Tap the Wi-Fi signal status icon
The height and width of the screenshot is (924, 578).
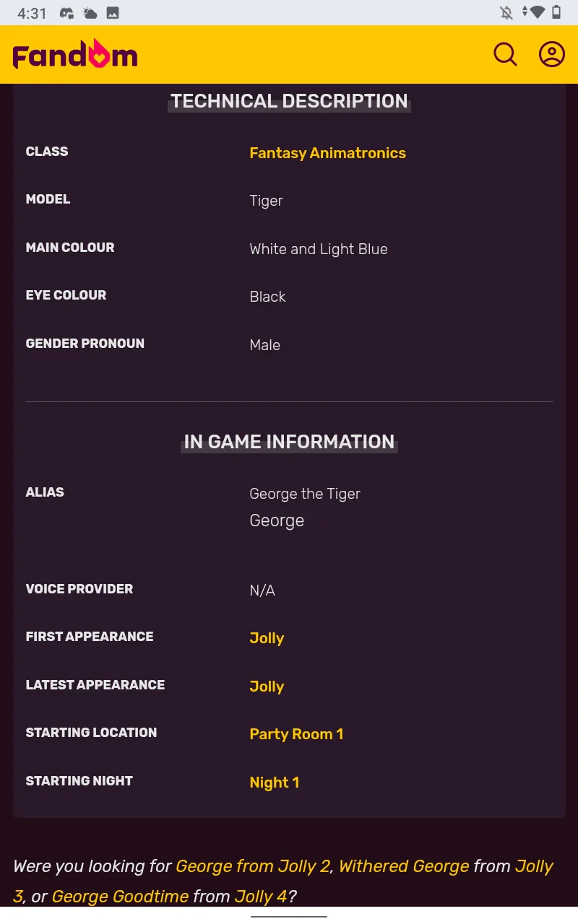point(536,12)
